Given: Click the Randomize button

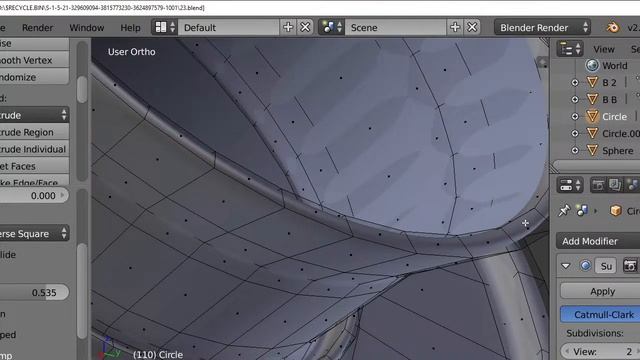Looking at the screenshot, I should tap(34, 77).
